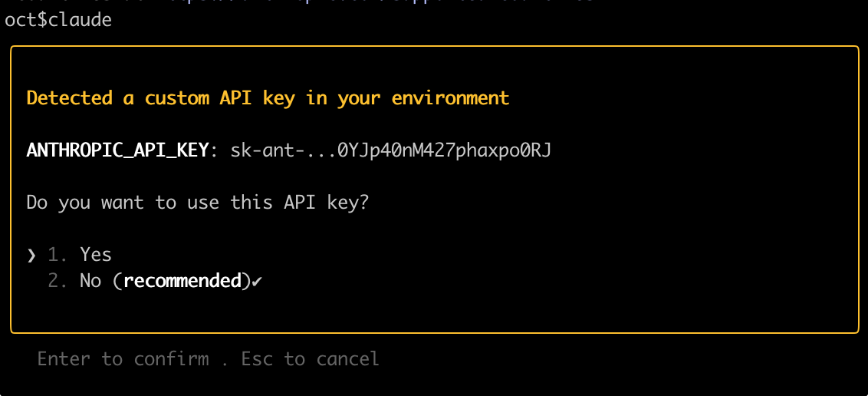Click the bold word recommended
The height and width of the screenshot is (396, 868).
182,281
